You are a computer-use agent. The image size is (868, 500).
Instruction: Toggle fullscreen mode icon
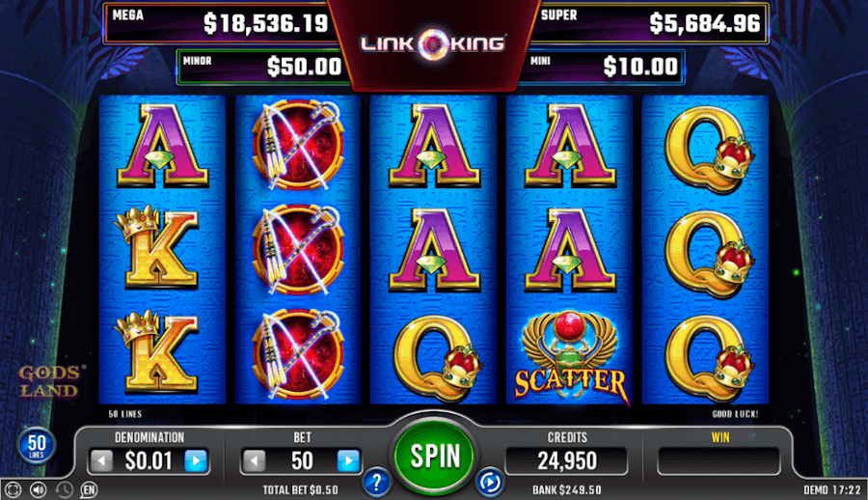pos(13,489)
